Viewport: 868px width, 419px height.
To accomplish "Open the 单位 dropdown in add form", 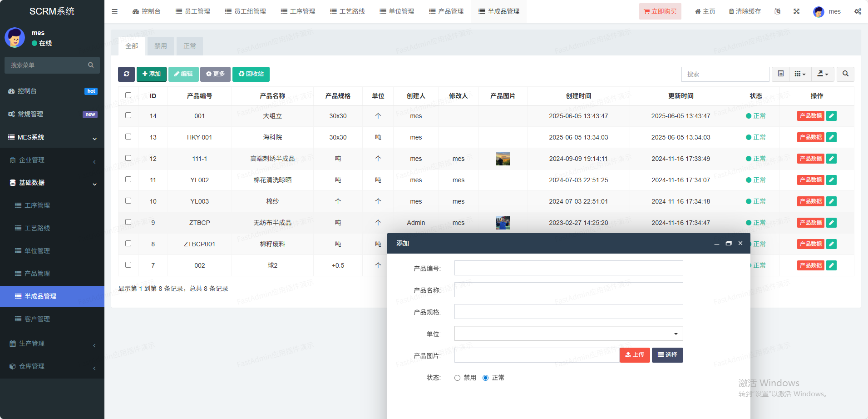I will tap(568, 334).
